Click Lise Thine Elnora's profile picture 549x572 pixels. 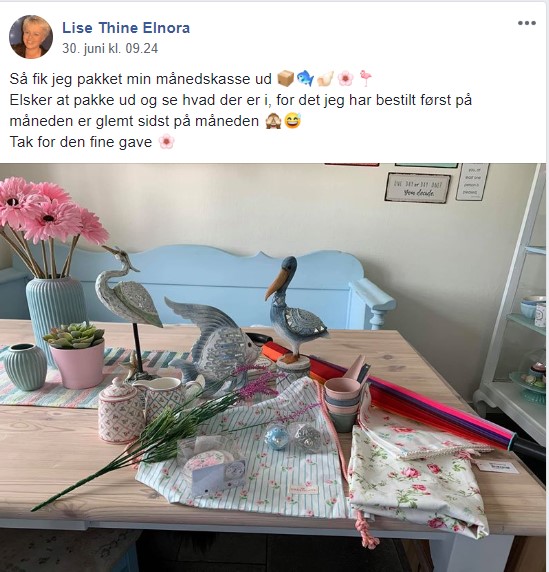(x=31, y=37)
